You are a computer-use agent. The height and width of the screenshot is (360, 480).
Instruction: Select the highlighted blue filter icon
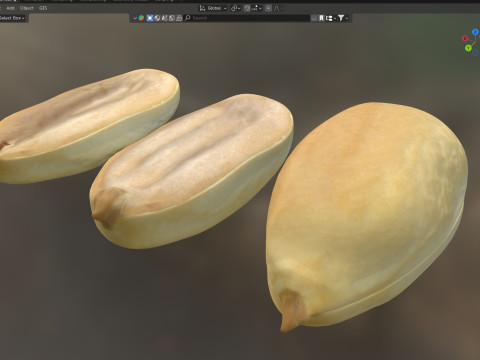150,18
